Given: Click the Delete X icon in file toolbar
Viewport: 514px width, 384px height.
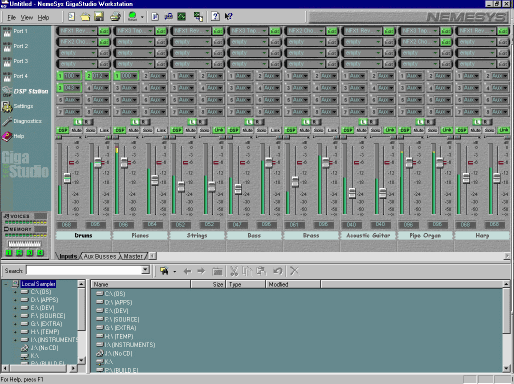Looking at the screenshot, I should (294, 271).
